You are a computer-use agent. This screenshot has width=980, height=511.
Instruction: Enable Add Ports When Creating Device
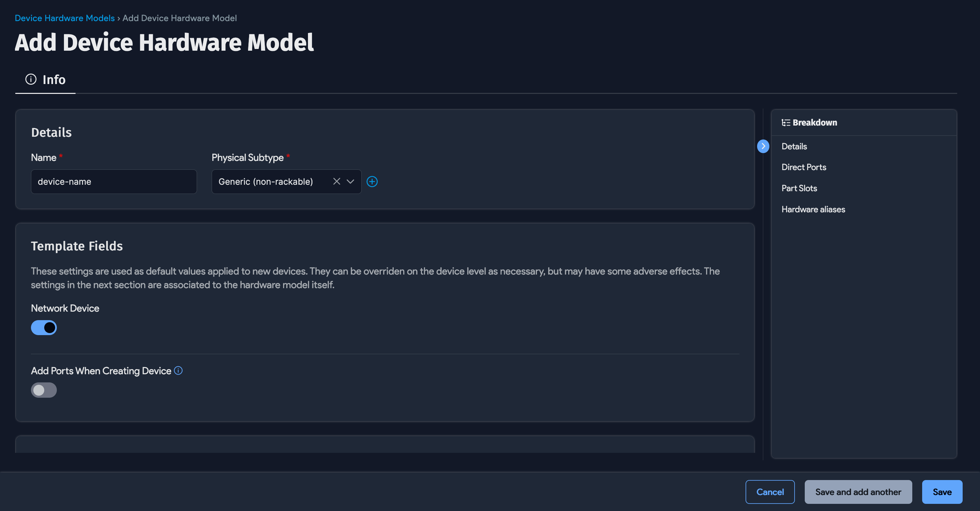[x=44, y=390]
